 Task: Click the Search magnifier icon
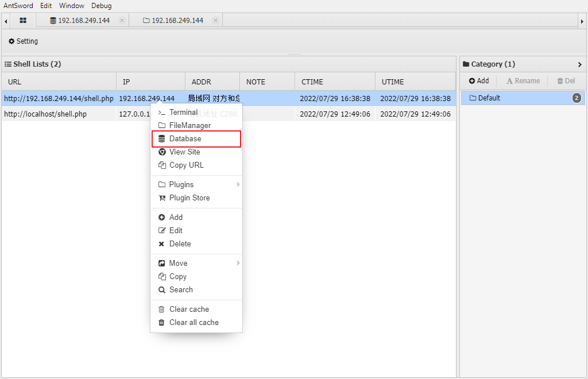point(161,290)
